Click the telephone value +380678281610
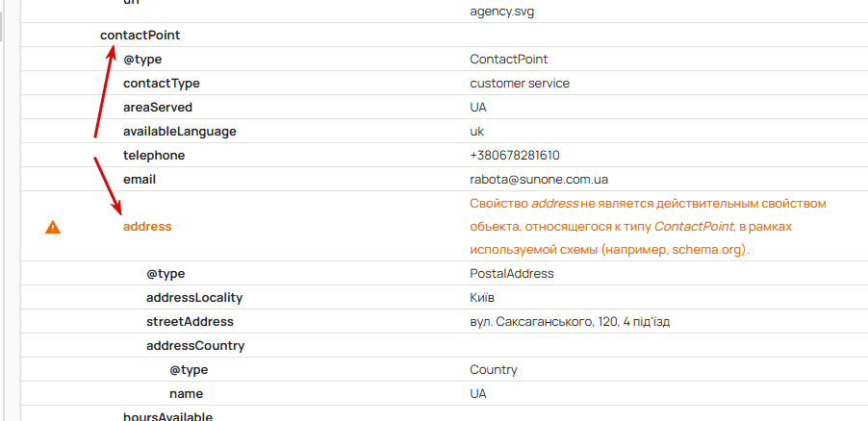868x421 pixels. click(x=514, y=156)
